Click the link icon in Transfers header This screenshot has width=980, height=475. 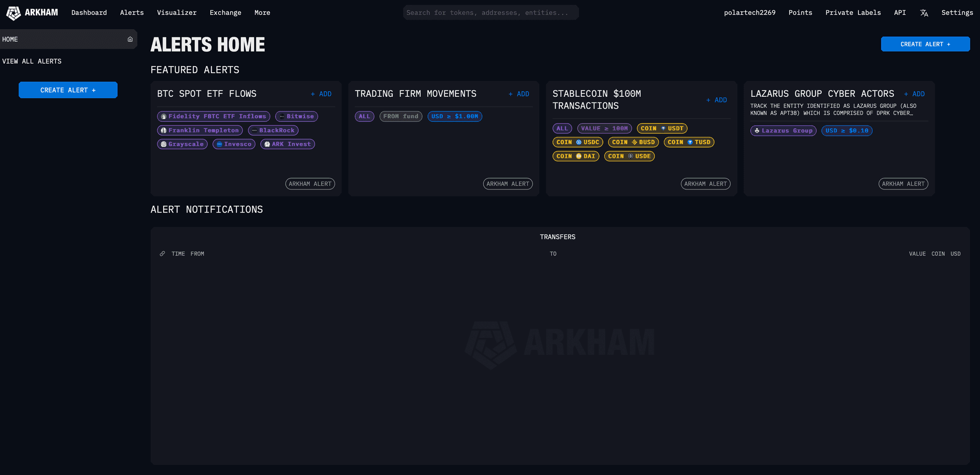162,254
